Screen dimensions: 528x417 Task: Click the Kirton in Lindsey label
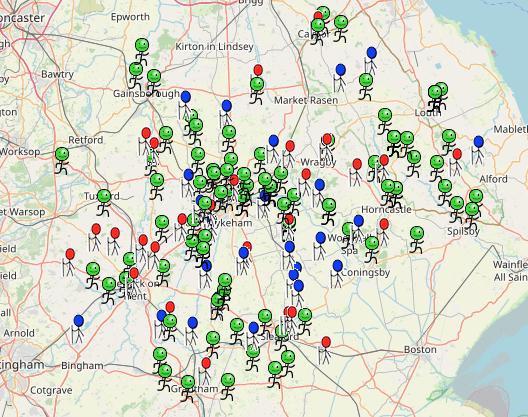coord(214,46)
